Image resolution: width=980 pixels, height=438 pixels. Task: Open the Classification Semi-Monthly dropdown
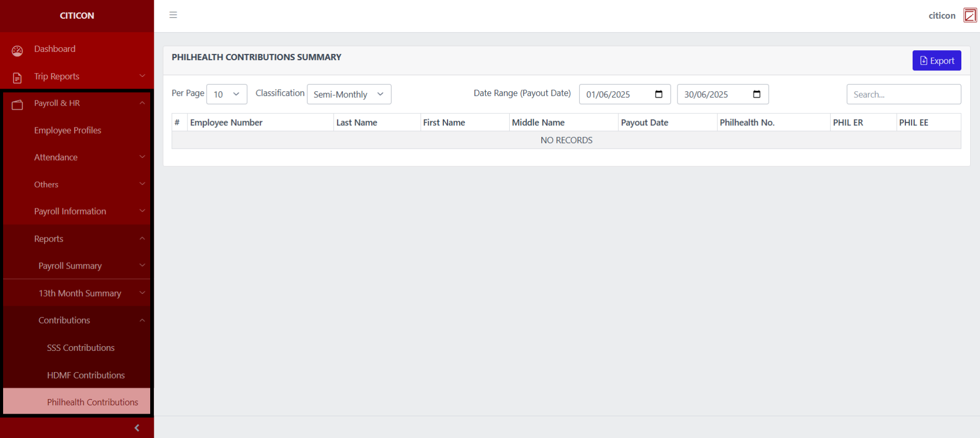click(349, 94)
